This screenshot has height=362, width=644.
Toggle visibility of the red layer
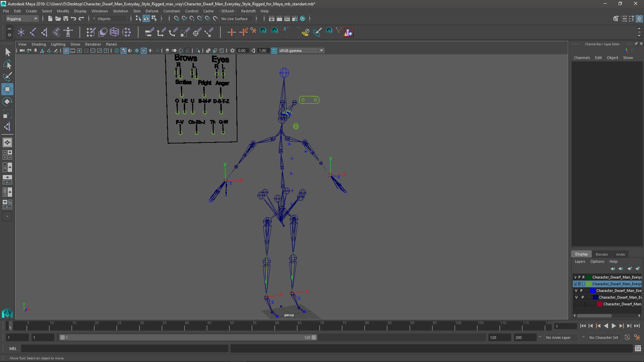coord(577,304)
